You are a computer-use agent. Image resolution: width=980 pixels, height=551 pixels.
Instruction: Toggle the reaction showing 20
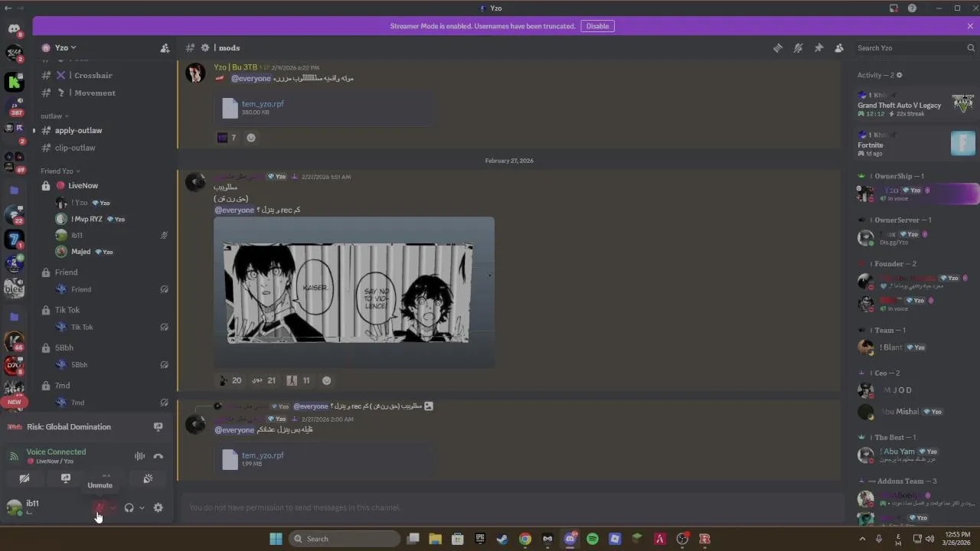point(230,380)
